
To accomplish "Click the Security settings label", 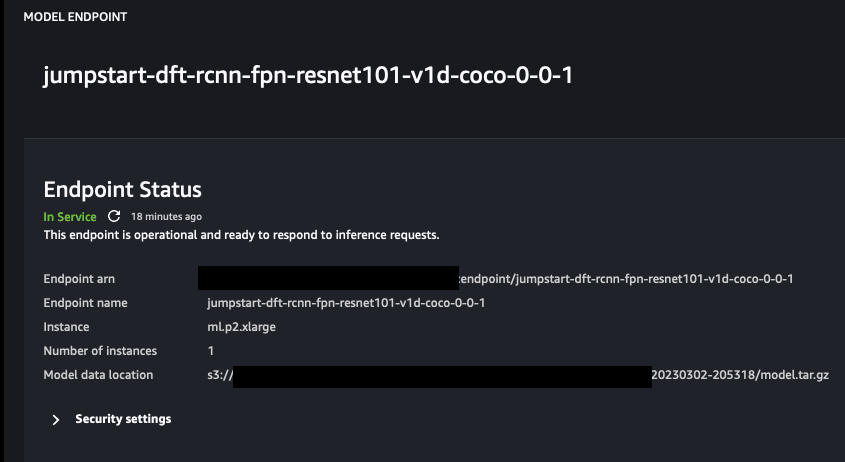I will coord(123,419).
